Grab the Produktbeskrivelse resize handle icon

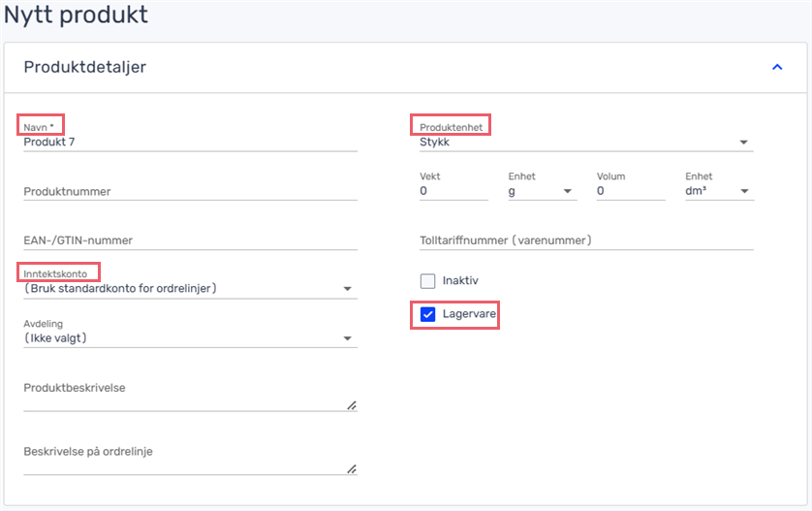(352, 405)
